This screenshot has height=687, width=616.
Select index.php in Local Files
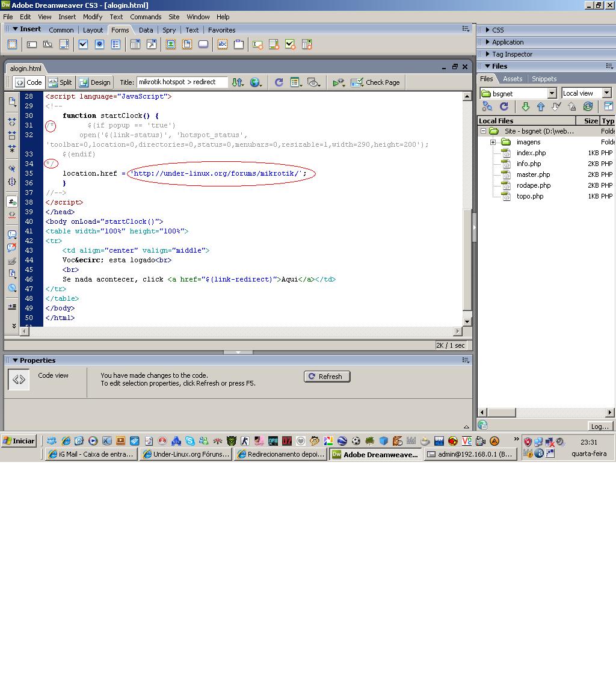tap(531, 153)
